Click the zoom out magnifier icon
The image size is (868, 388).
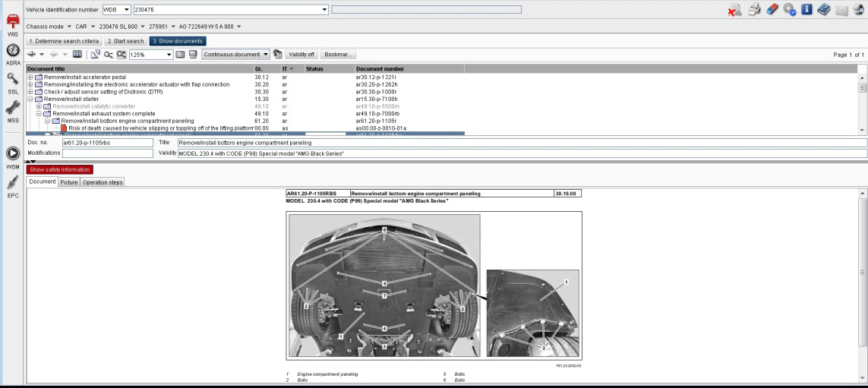pyautogui.click(x=109, y=54)
